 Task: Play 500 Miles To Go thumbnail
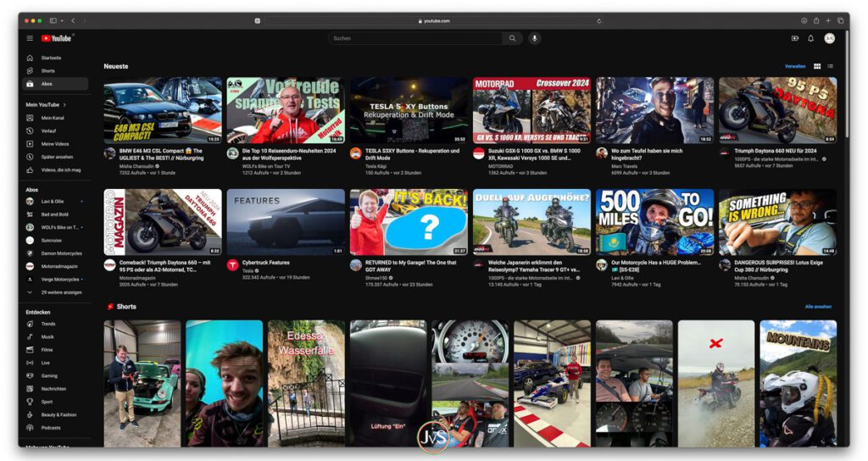click(x=655, y=222)
